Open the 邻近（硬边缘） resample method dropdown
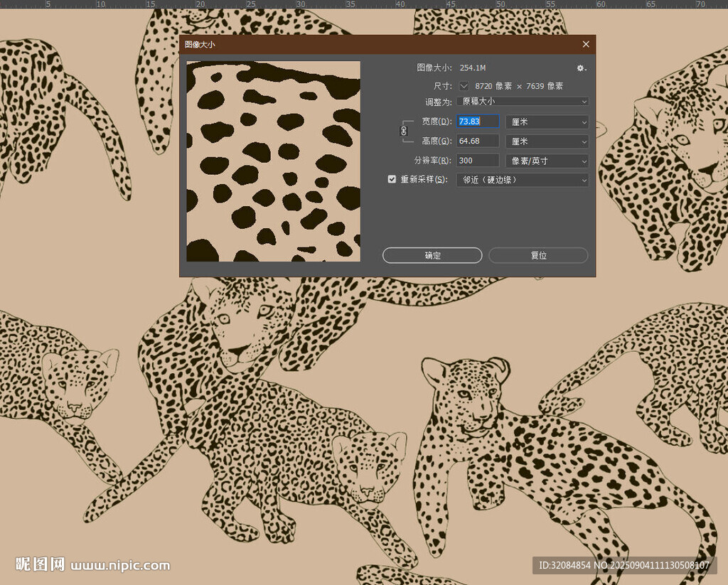 pos(523,180)
